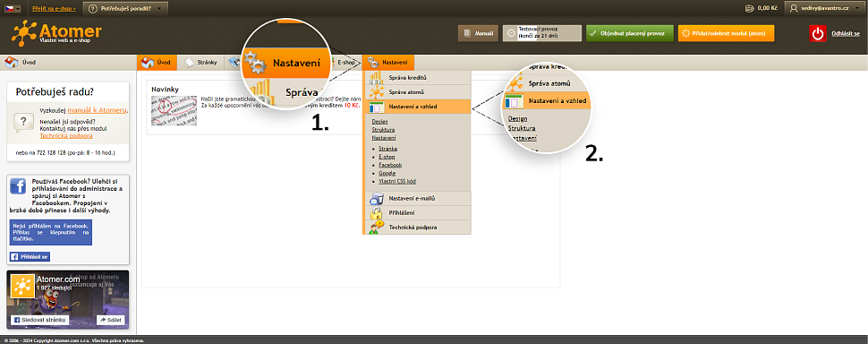Open the Stránka settings link
Screen dimensions: 868x344
pos(388,149)
